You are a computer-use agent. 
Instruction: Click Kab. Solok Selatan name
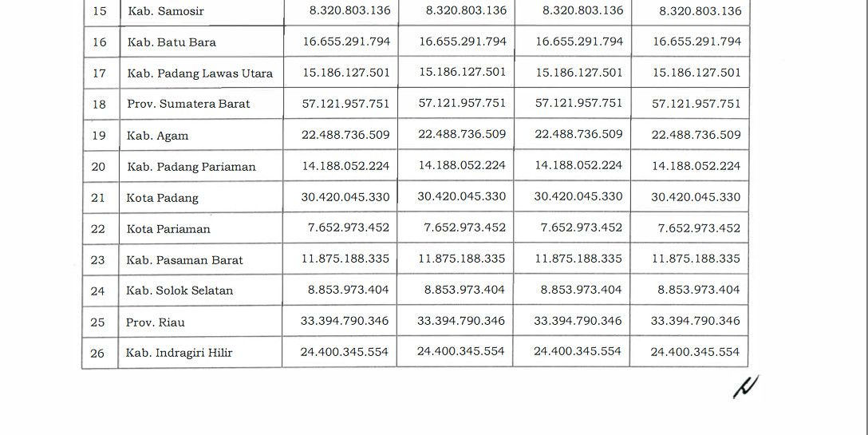click(180, 291)
